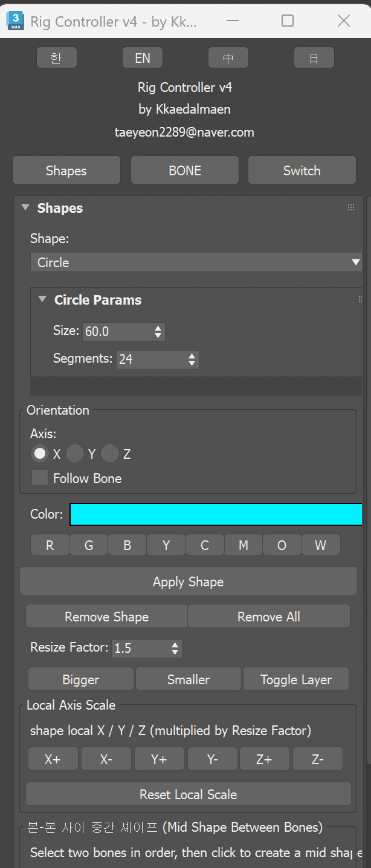Click the R red color preset

[50, 545]
